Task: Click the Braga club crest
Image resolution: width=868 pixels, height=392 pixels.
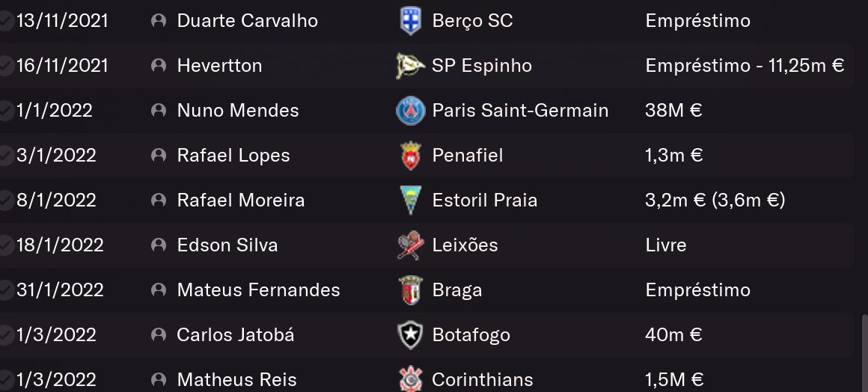Action: [x=410, y=290]
